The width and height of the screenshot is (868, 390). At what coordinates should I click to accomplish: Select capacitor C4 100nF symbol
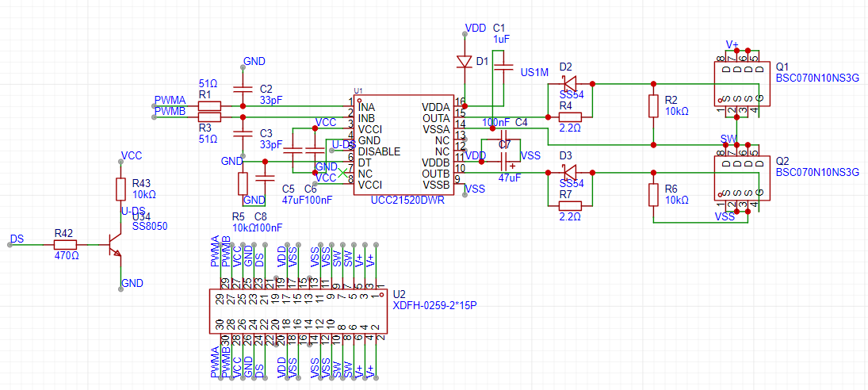pyautogui.click(x=503, y=139)
